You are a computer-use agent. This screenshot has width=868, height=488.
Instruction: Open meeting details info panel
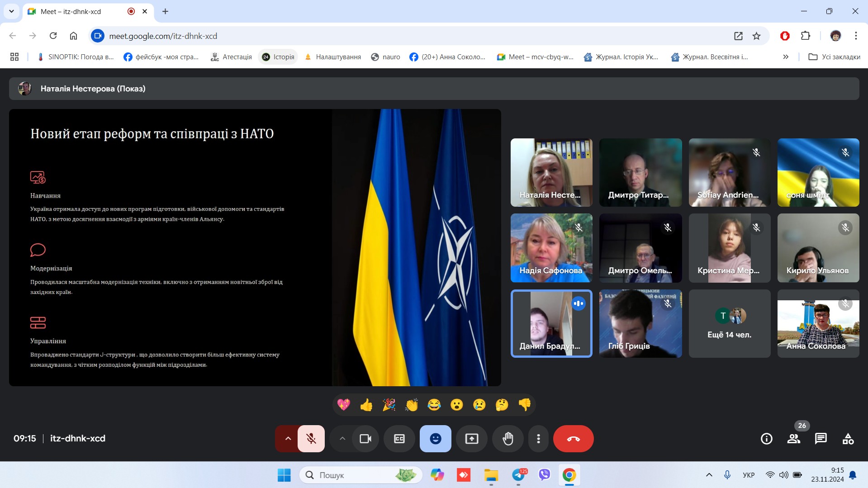click(767, 438)
